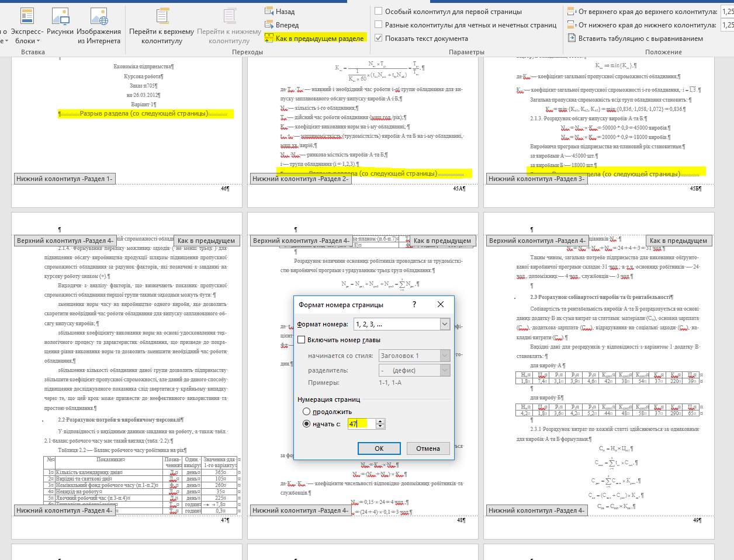Insert a picture with the Рисунки icon
Viewport: 734px width, 560px height.
pyautogui.click(x=60, y=16)
